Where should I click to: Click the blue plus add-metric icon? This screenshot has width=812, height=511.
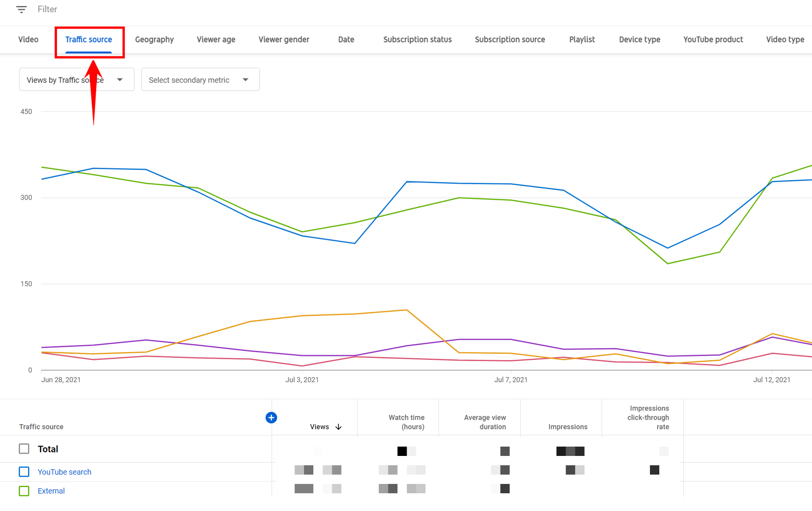271,418
